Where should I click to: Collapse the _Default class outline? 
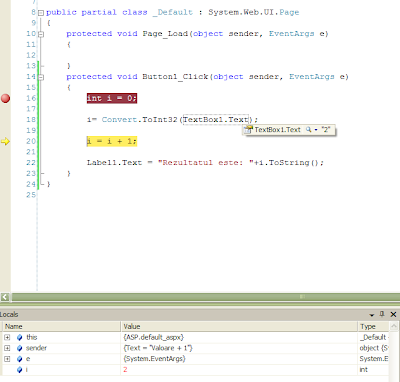pyautogui.click(x=41, y=13)
